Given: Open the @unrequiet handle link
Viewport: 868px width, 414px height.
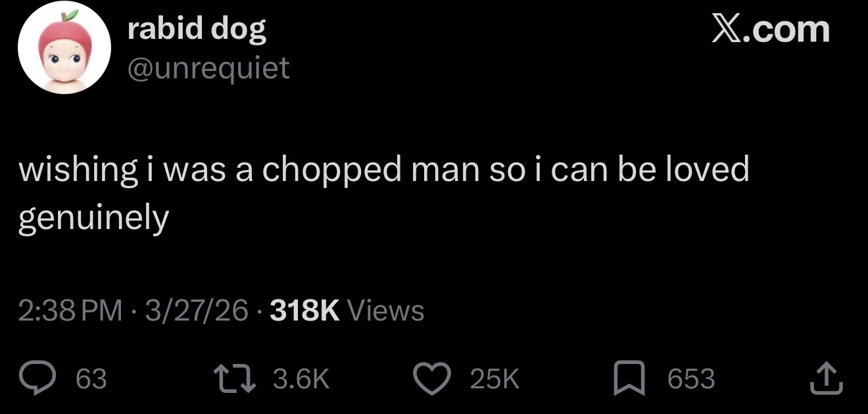Looking at the screenshot, I should point(208,68).
